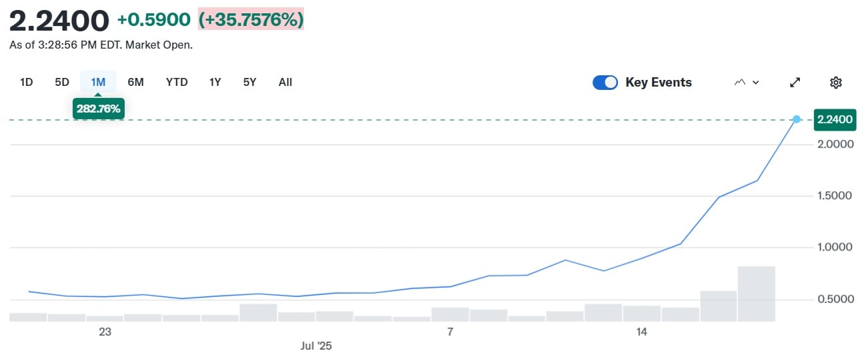Click the +35.7576% percent change
Screen dimensions: 868x353
point(251,20)
